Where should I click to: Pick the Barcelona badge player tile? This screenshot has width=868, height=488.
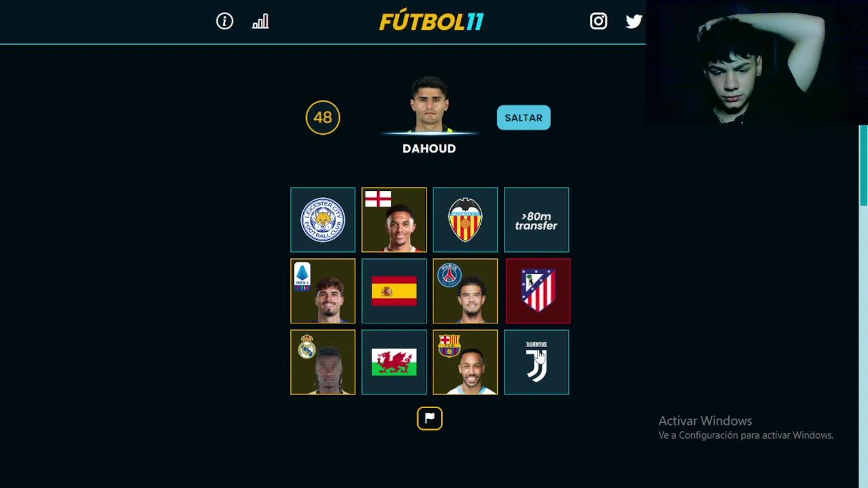click(465, 362)
